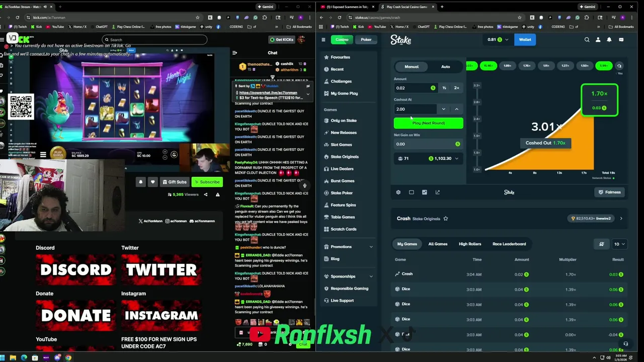Click the Fairness button
Screen dimensions: 644x362
click(610, 192)
